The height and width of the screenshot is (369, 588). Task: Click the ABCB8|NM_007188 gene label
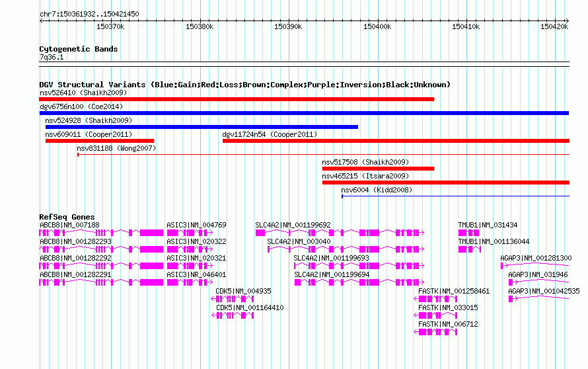coord(69,225)
